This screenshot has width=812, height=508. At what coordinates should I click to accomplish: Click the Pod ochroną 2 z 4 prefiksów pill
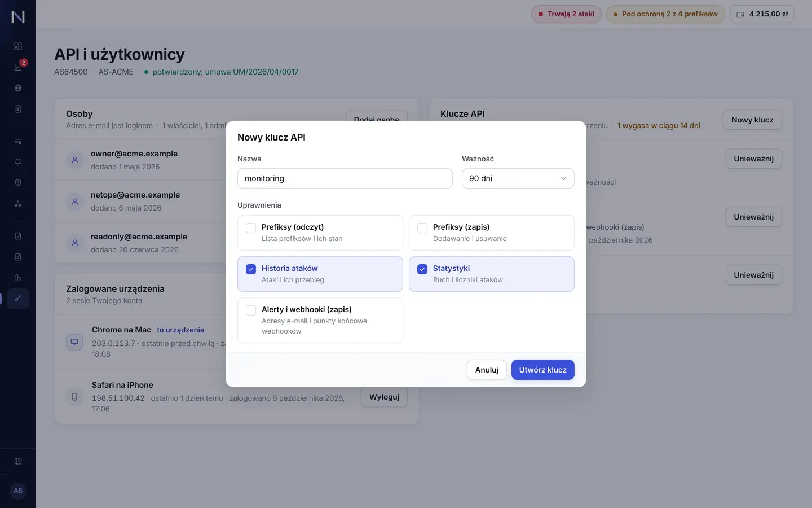click(665, 14)
